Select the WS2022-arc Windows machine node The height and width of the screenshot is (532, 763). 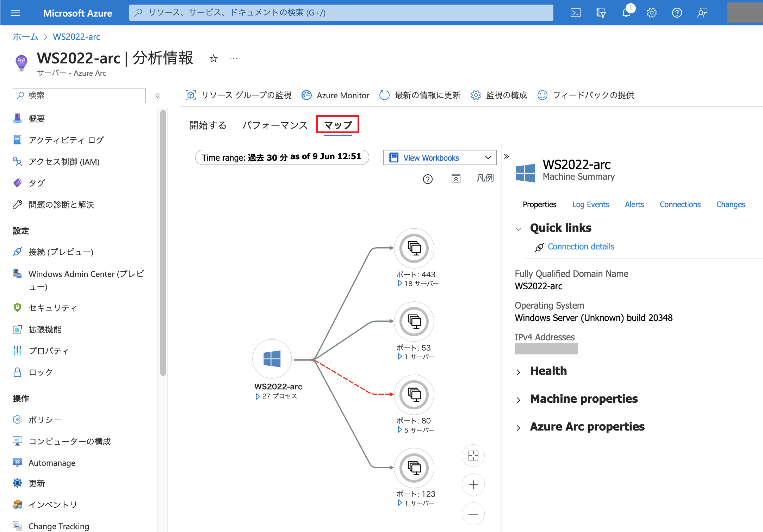[x=272, y=359]
